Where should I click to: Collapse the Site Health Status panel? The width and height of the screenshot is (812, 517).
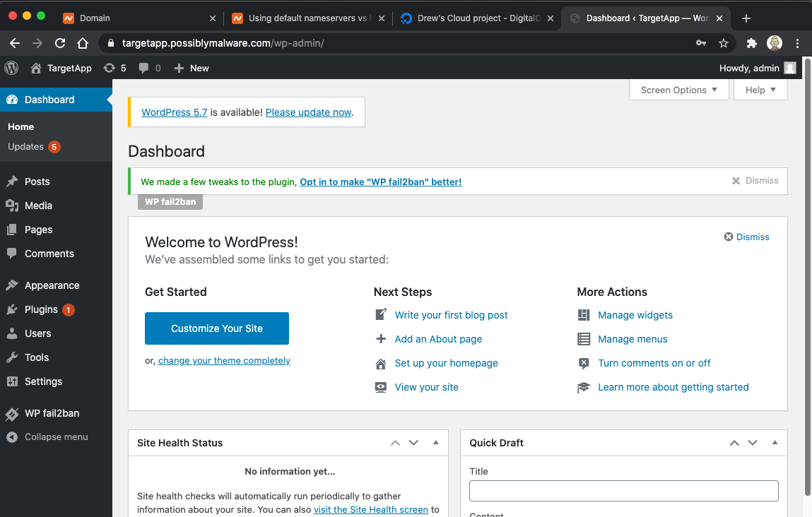tap(435, 442)
